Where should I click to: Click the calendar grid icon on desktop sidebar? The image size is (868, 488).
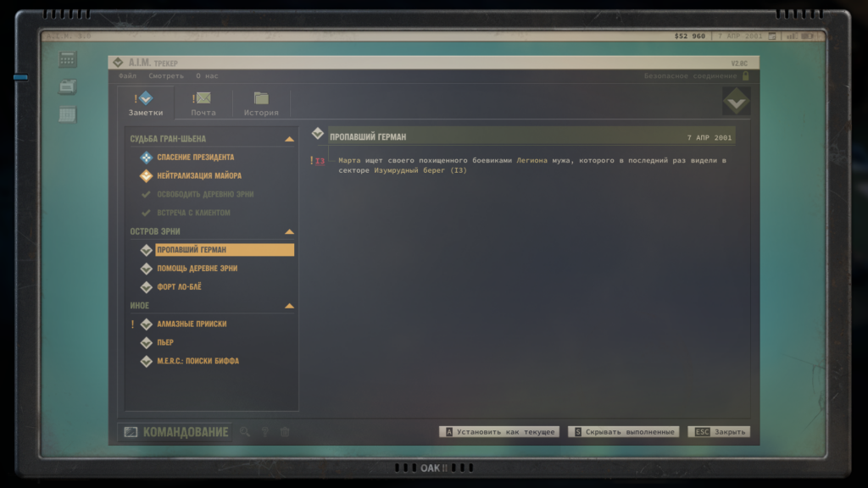tap(68, 114)
